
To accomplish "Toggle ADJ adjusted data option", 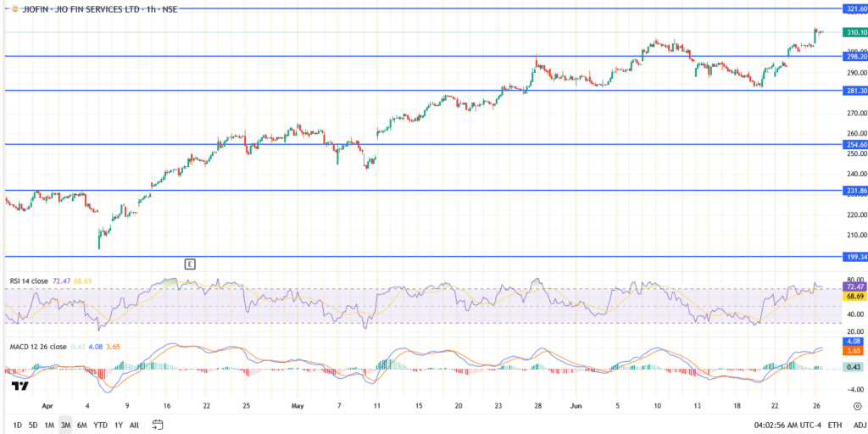I will pos(859,425).
